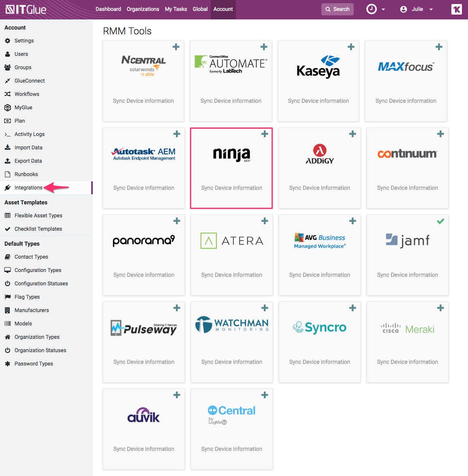Click the Pulseway logo

point(144,328)
